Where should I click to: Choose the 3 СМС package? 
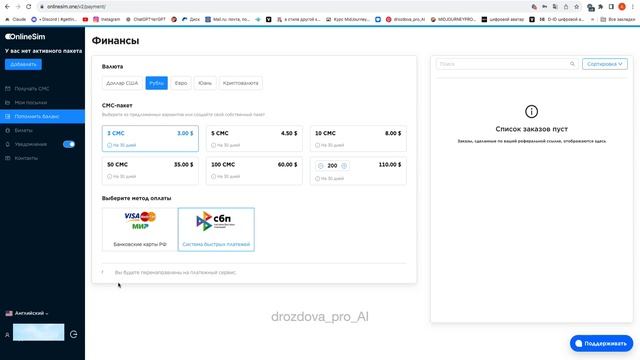click(150, 138)
